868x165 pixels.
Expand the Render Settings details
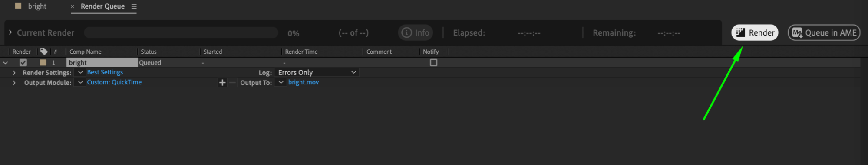[x=14, y=73]
